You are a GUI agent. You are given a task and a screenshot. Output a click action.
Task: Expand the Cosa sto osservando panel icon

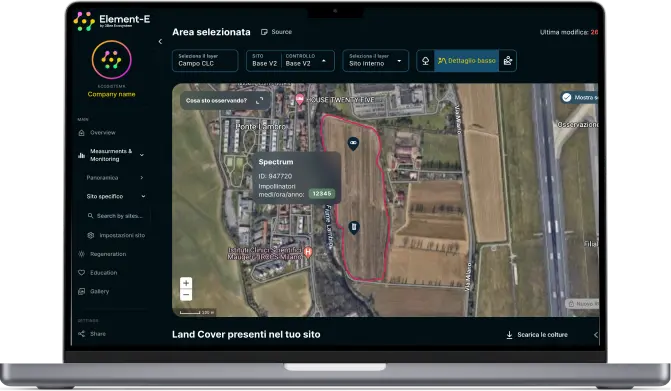pos(259,101)
